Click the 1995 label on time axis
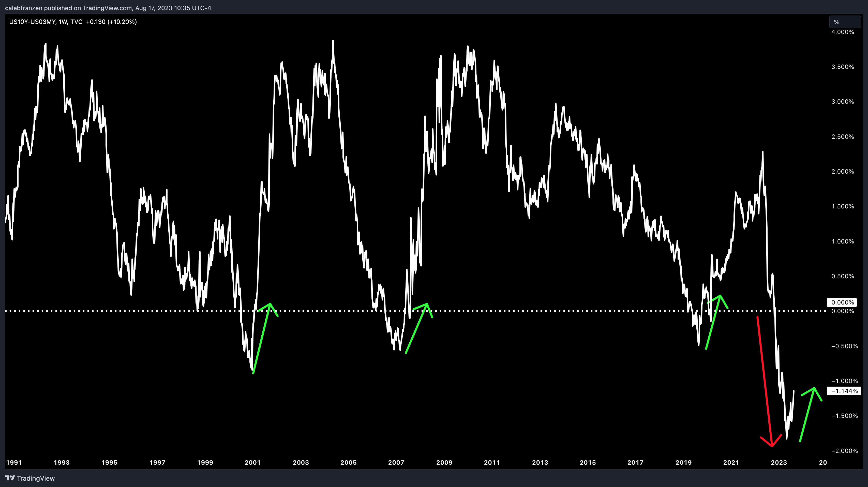Viewport: 868px width, 487px height. point(110,462)
